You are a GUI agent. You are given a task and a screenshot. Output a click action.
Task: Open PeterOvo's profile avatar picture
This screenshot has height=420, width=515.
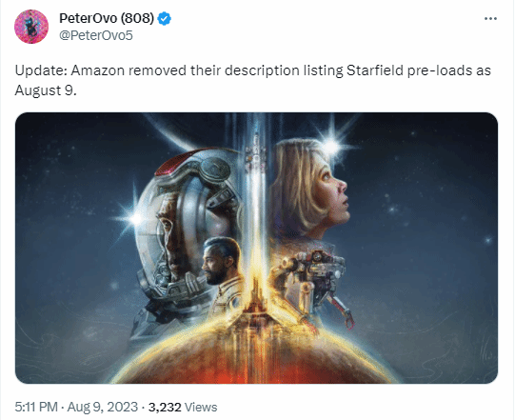tap(31, 27)
